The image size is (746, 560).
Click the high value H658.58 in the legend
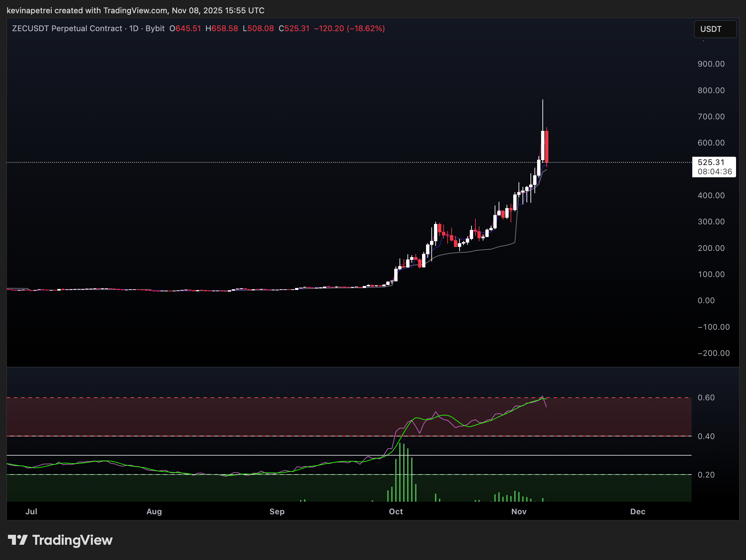[x=221, y=28]
